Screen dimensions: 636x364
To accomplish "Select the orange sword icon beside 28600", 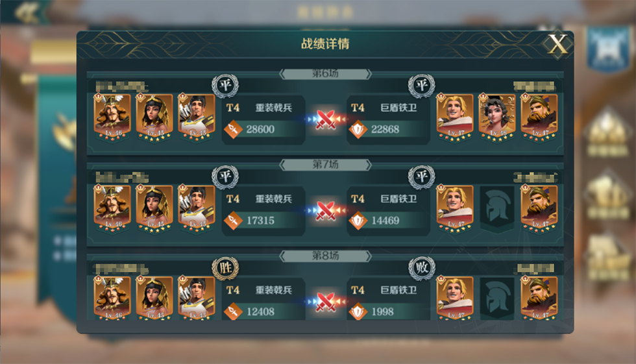I will [233, 129].
